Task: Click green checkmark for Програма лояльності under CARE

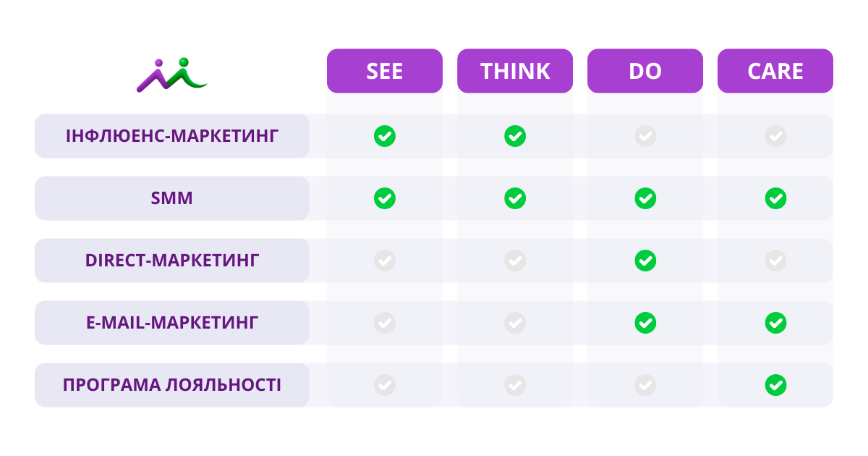Action: pos(775,385)
